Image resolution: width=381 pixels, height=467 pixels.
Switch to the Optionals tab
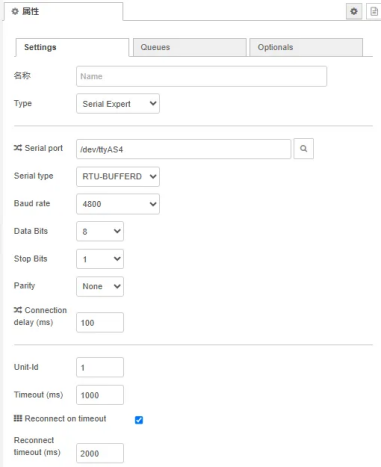coord(306,47)
